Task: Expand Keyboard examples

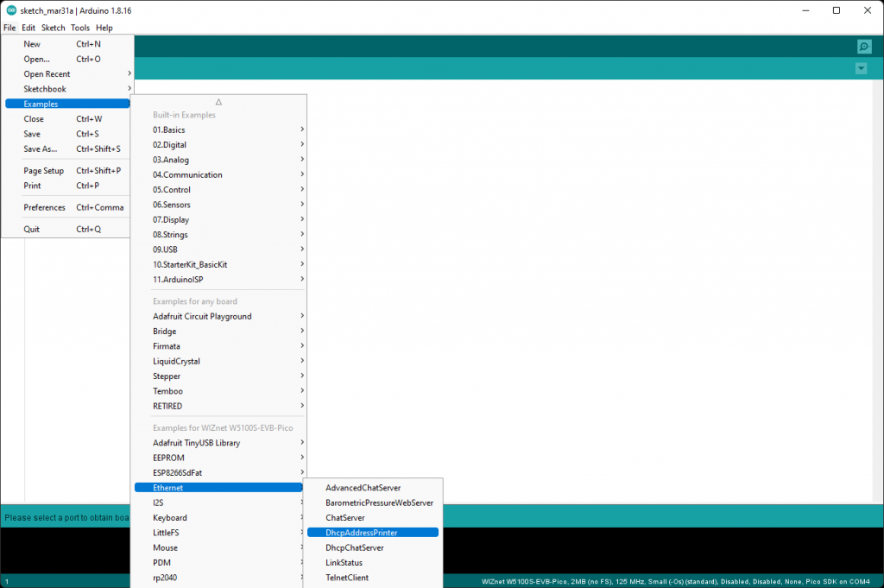Action: pos(220,517)
